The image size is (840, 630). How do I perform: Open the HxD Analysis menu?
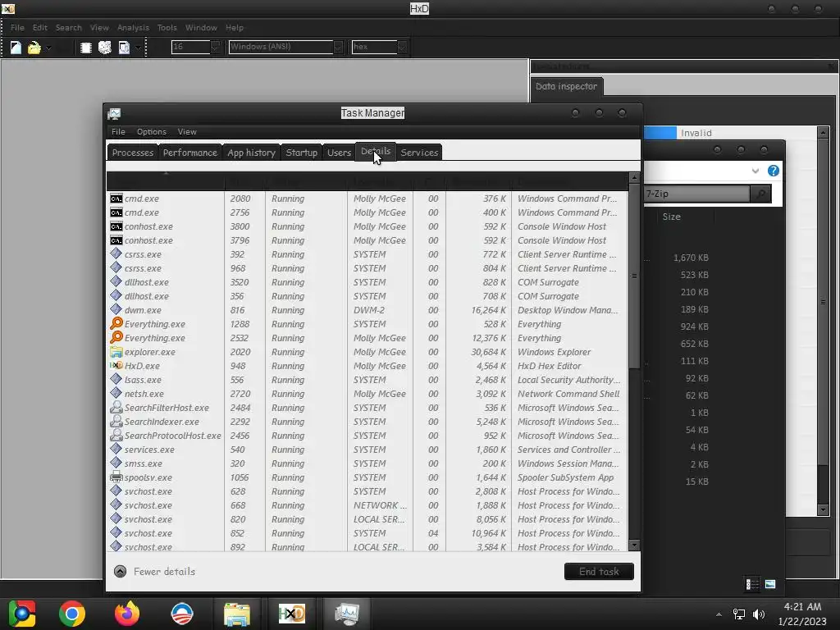133,27
